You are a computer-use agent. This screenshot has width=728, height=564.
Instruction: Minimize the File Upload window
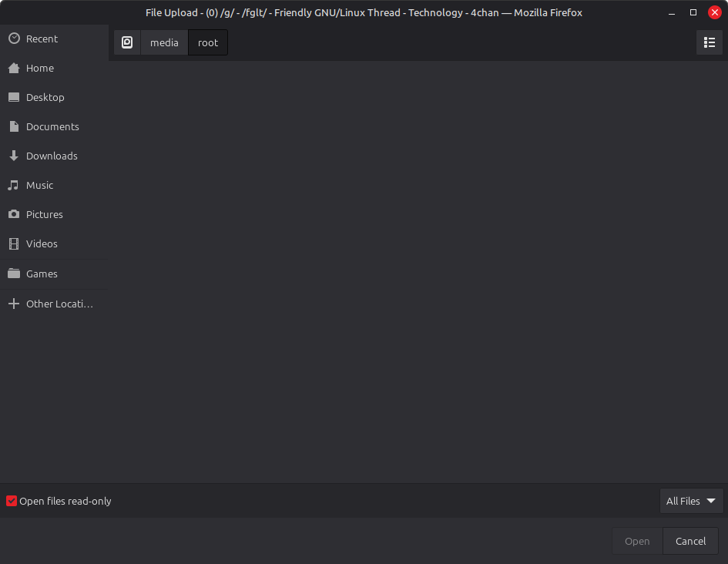coord(671,12)
